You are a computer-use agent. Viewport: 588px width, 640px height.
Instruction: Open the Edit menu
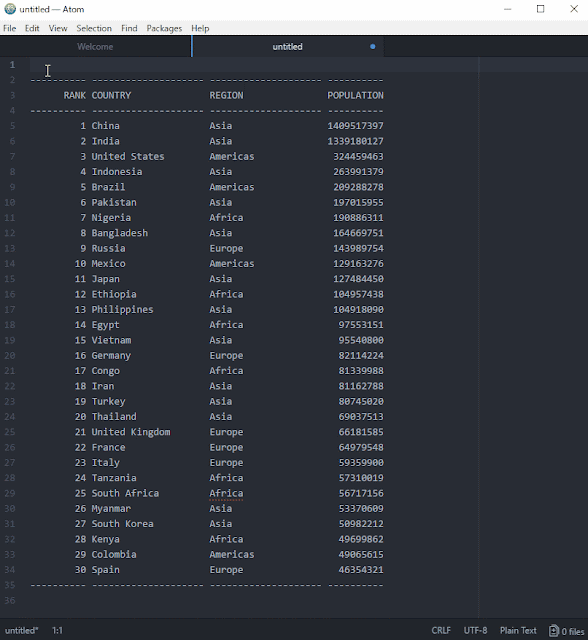pos(32,28)
